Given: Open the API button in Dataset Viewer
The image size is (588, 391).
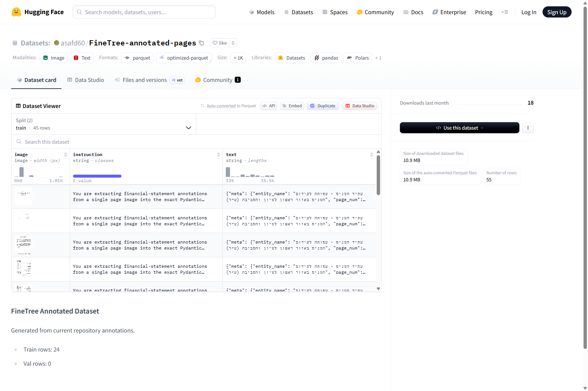Looking at the screenshot, I should coord(269,106).
